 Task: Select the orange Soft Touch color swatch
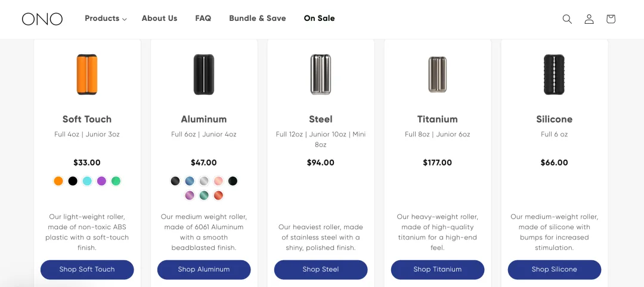(x=58, y=181)
